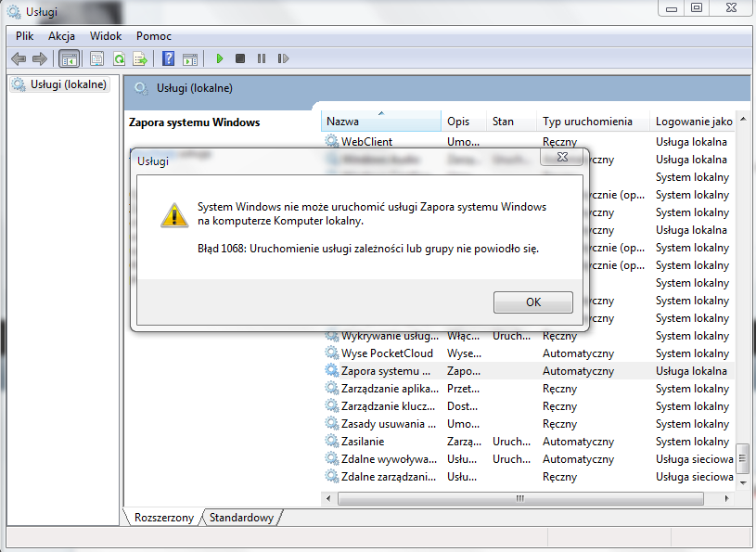The image size is (756, 552).
Task: Open Properties from the toolbar icon
Action: tap(96, 58)
